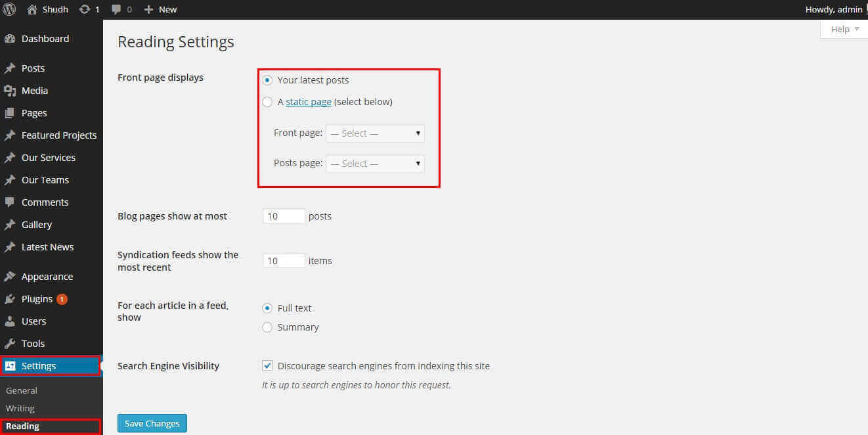Open the Reading settings submenu link
The width and height of the screenshot is (868, 435).
[23, 426]
